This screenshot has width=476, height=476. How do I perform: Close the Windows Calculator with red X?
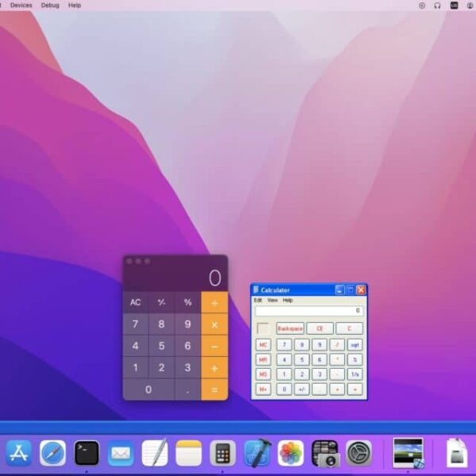361,290
